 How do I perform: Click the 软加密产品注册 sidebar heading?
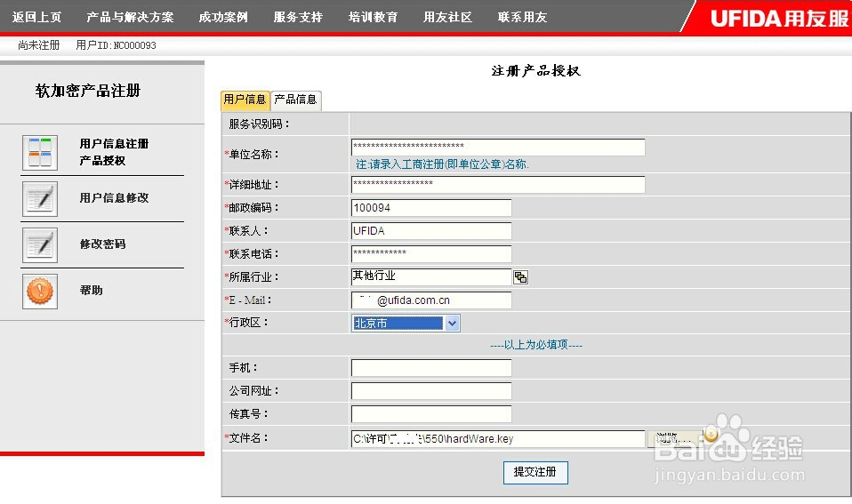(88, 91)
